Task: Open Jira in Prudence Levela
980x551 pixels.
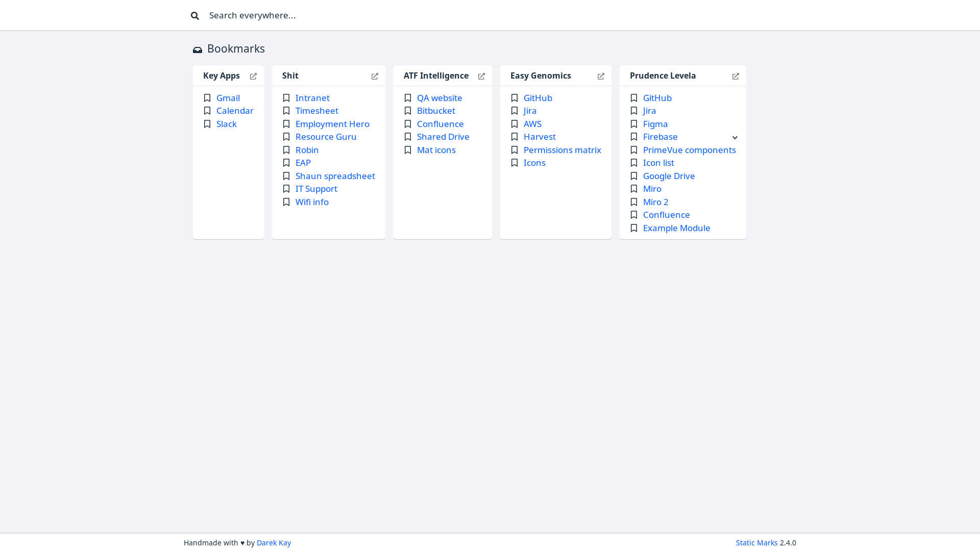Action: (649, 111)
